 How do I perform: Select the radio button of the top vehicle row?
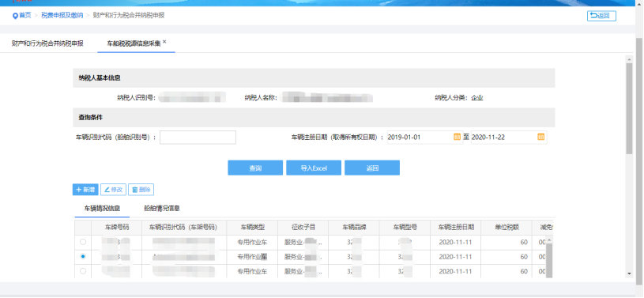click(x=83, y=242)
